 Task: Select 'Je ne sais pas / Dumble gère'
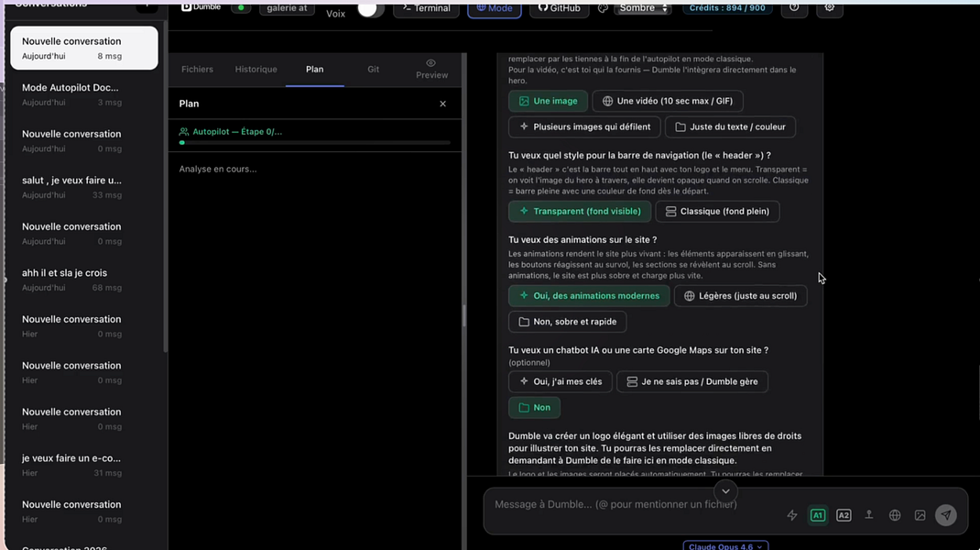point(692,381)
